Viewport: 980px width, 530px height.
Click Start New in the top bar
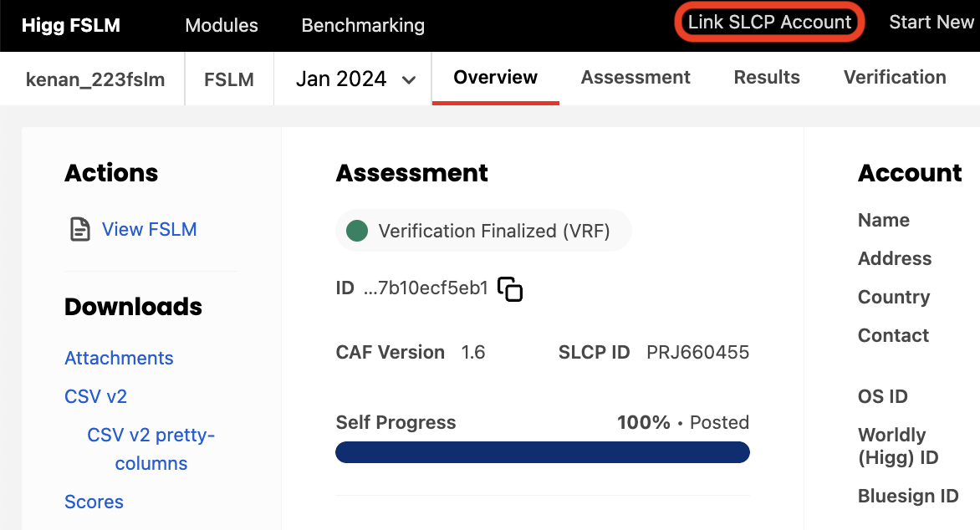click(x=932, y=23)
